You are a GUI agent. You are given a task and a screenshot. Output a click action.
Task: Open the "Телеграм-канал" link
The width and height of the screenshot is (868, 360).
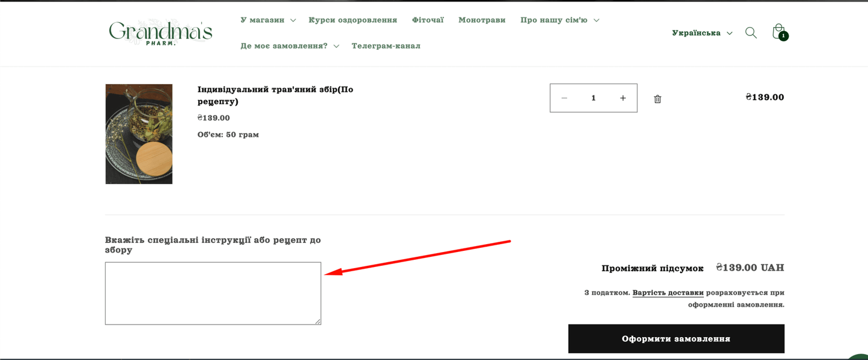coord(386,46)
